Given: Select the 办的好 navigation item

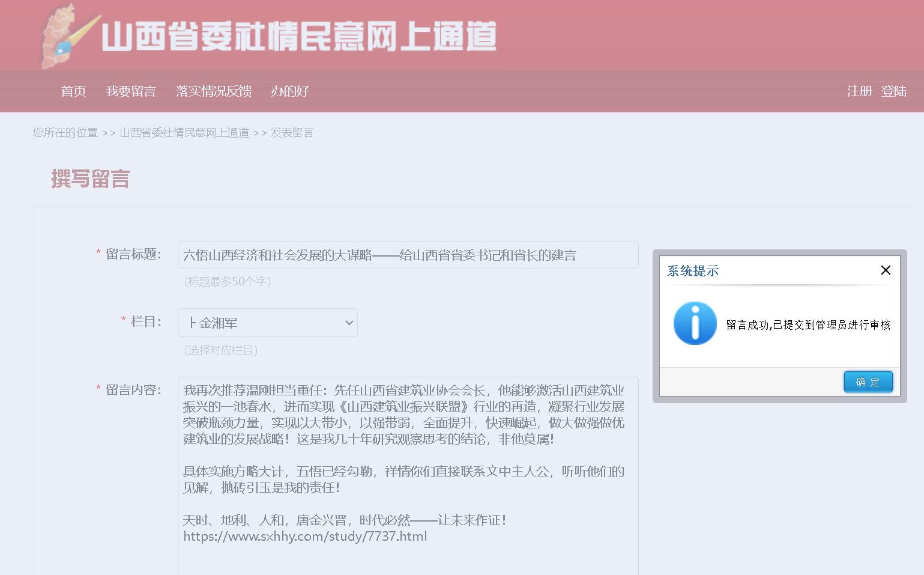Looking at the screenshot, I should [x=290, y=91].
